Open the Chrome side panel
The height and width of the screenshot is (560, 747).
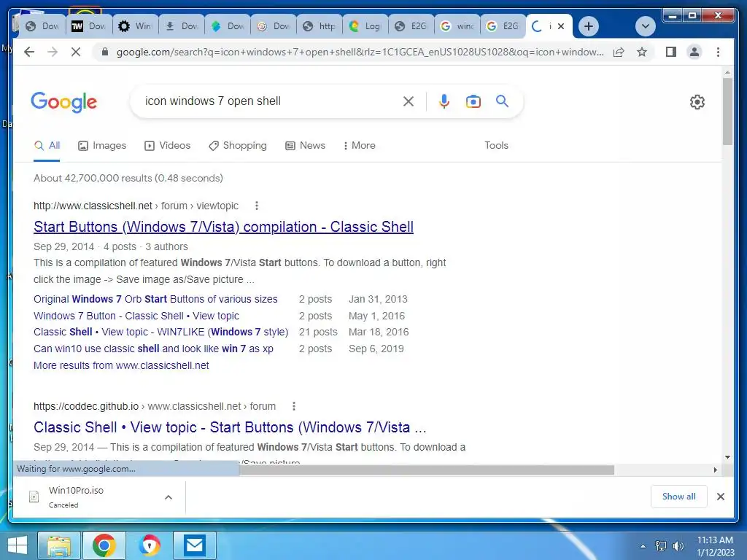pos(671,52)
